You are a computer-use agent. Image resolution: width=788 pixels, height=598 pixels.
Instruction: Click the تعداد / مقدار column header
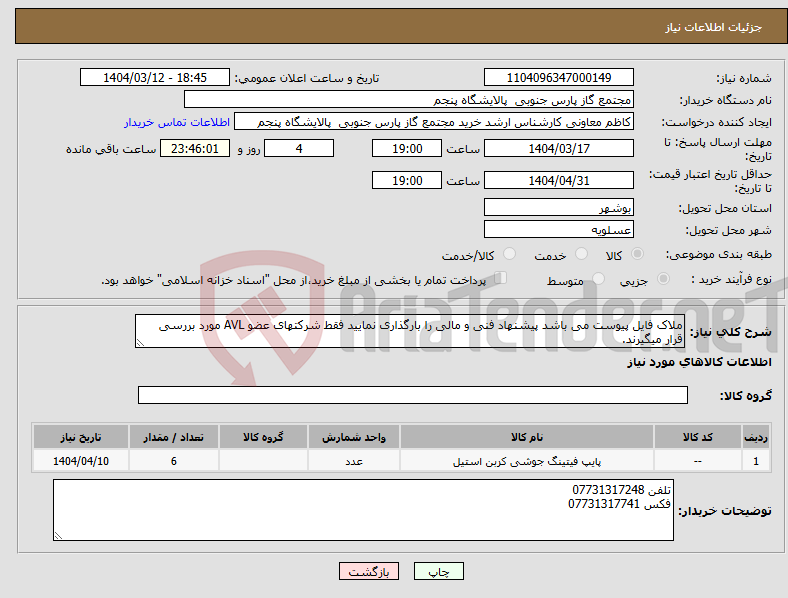point(173,437)
